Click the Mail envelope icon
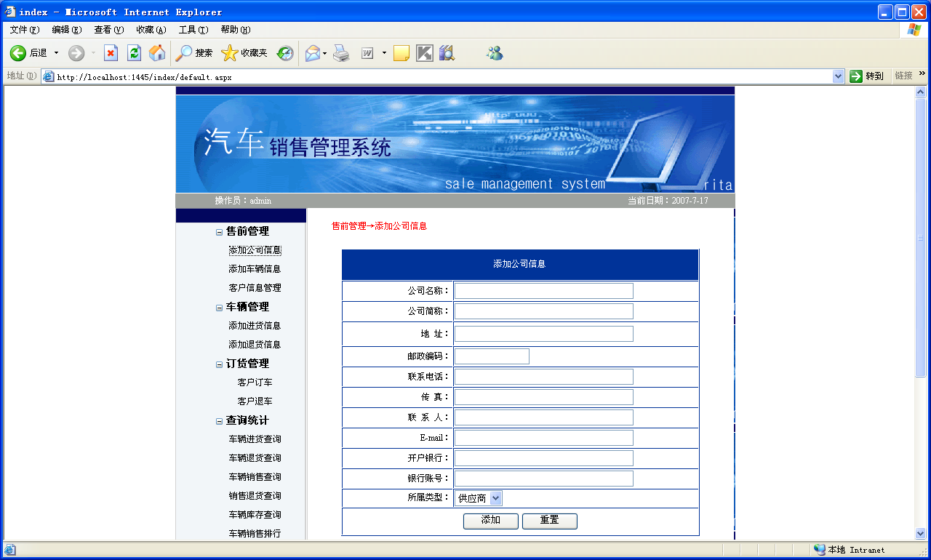Screen dimensions: 931x560 coord(313,53)
